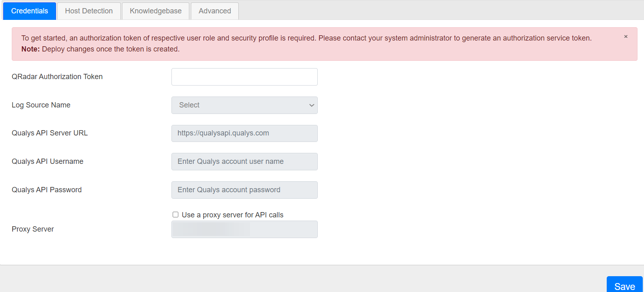The width and height of the screenshot is (644, 292).
Task: Click the 'Proxy Server' label
Action: point(33,229)
